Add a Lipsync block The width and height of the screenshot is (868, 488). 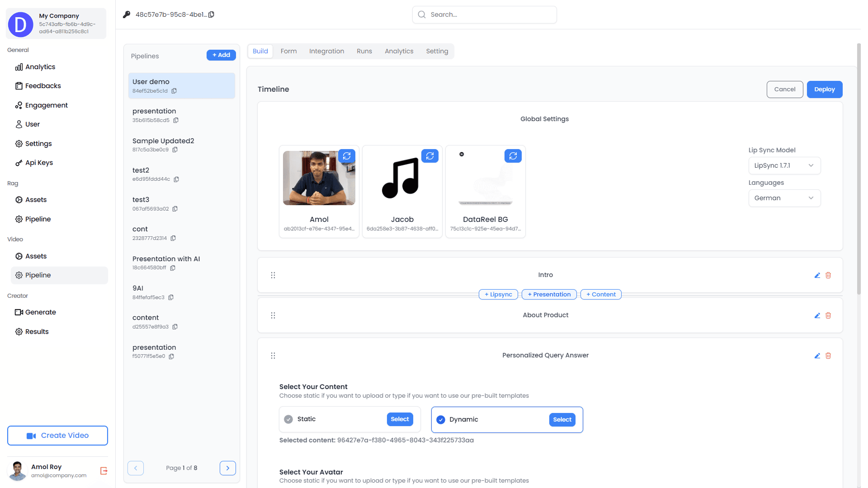point(498,294)
